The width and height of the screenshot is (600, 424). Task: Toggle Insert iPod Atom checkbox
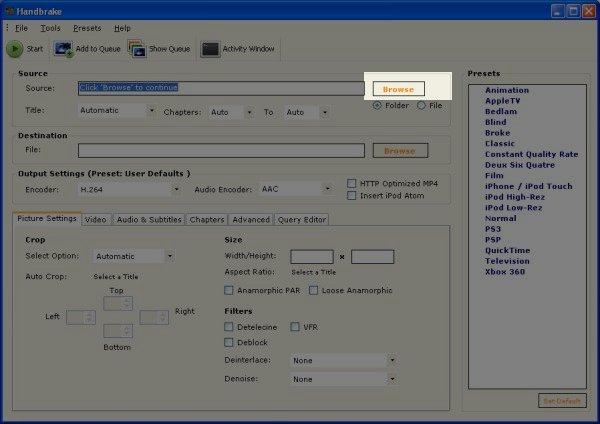[x=351, y=194]
